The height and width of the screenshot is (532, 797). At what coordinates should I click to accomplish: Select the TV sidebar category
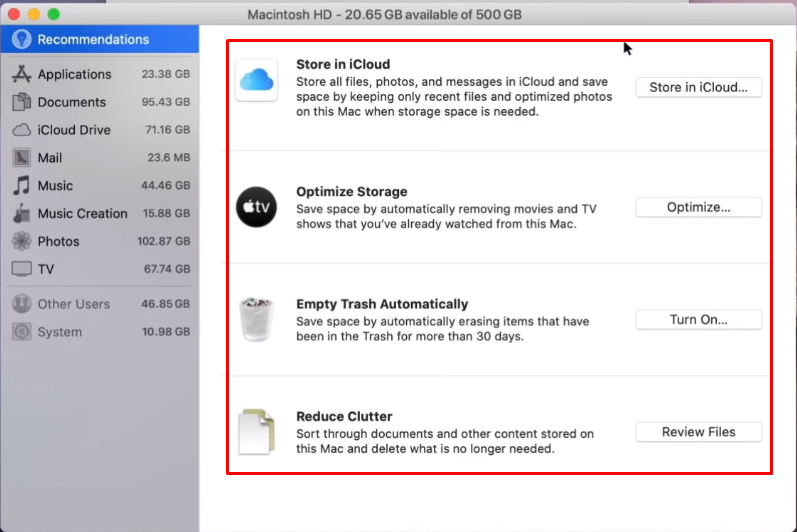point(46,269)
